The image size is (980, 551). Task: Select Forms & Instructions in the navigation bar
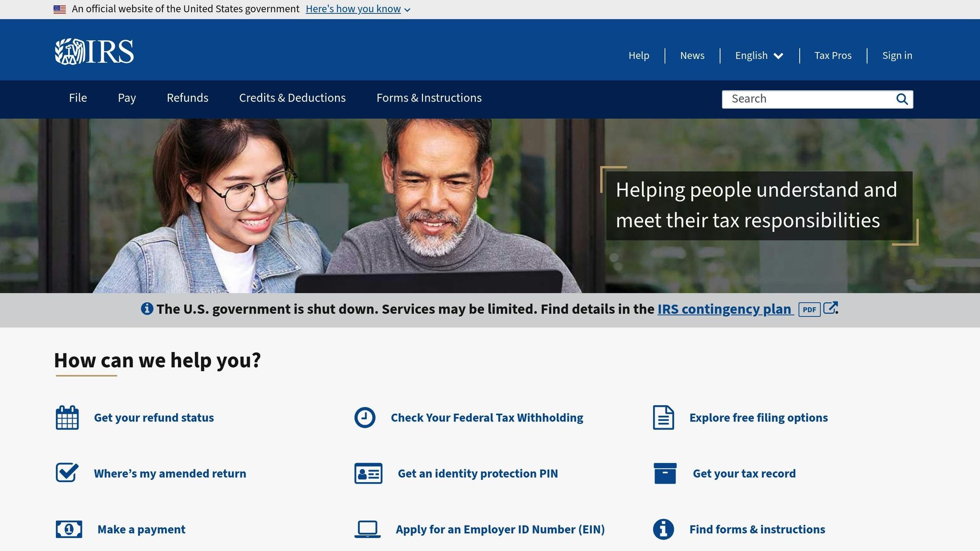(429, 98)
